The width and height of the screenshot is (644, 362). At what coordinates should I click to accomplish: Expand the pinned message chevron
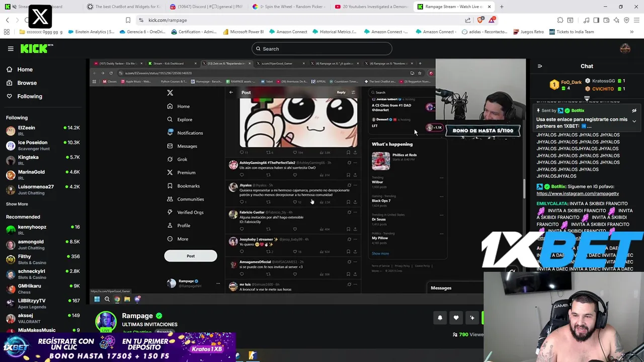tap(634, 121)
